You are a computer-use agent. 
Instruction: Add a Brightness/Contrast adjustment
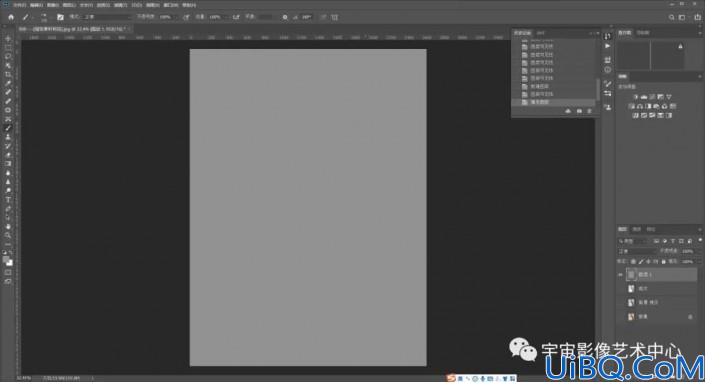point(635,97)
